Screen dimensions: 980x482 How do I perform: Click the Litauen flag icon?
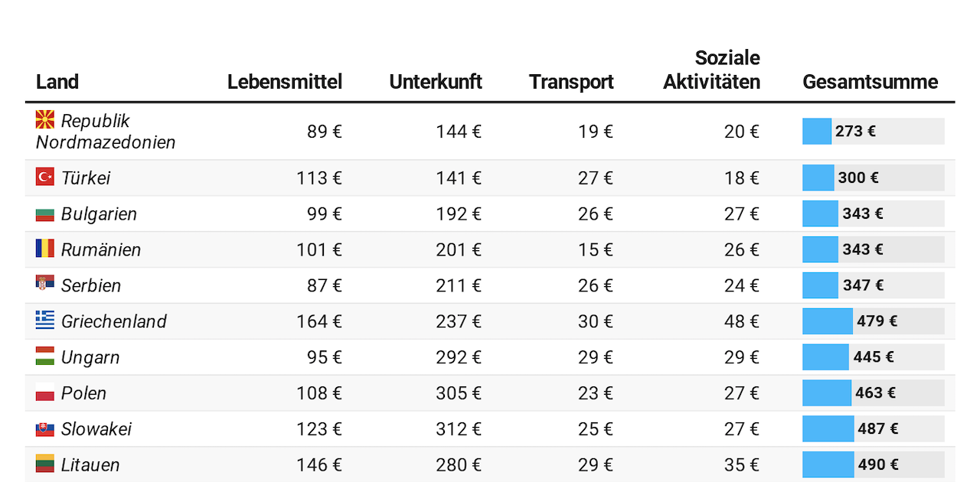(x=45, y=464)
